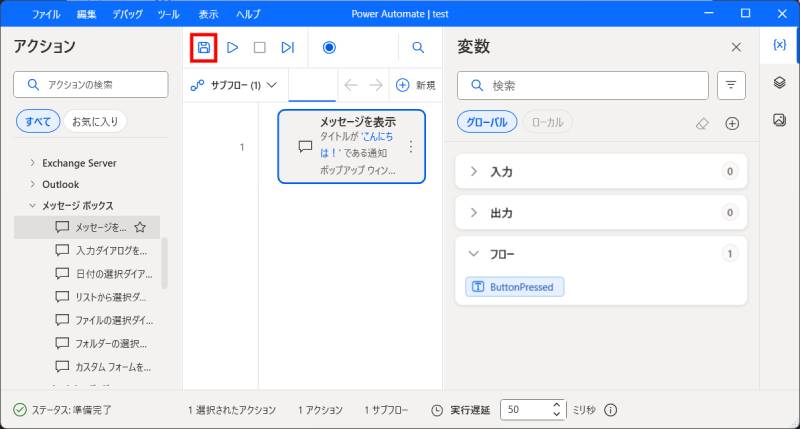This screenshot has height=429, width=800.
Task: Navigate back with the left arrow
Action: coord(351,85)
